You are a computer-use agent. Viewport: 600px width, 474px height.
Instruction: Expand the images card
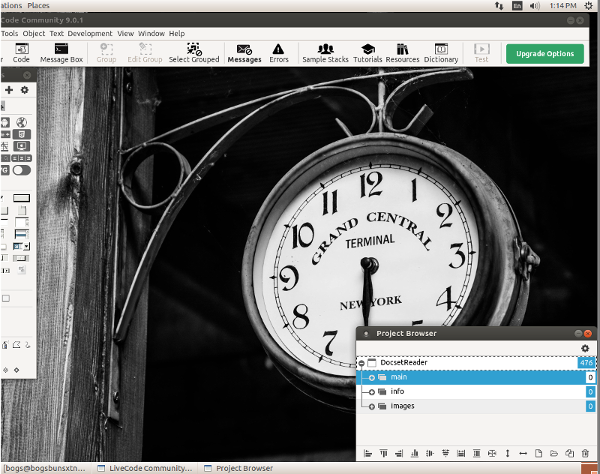click(372, 407)
